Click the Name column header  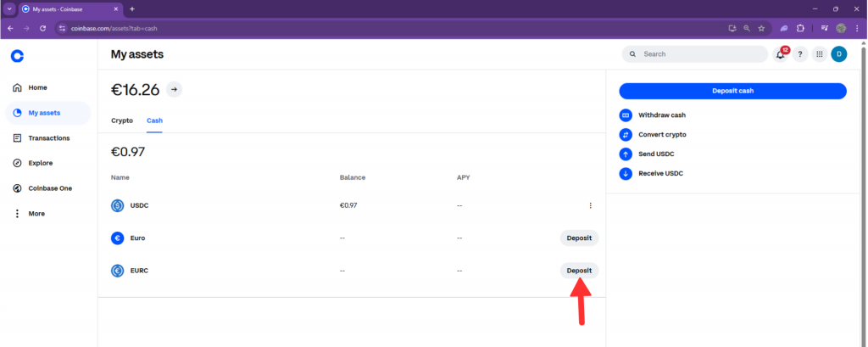(x=120, y=178)
